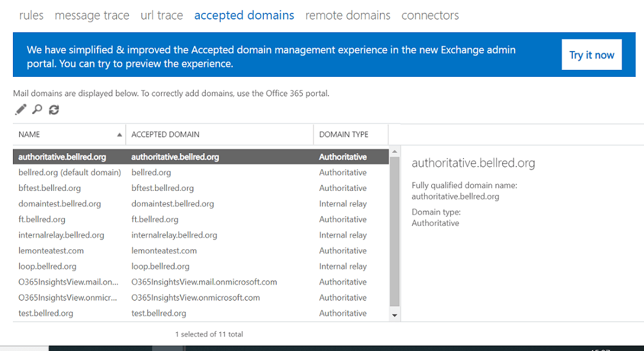Click Authoritative type for lemonteatest.com

(343, 251)
